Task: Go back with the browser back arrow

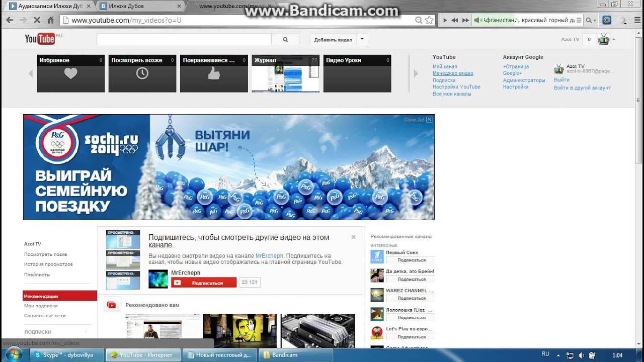Action: (10, 20)
